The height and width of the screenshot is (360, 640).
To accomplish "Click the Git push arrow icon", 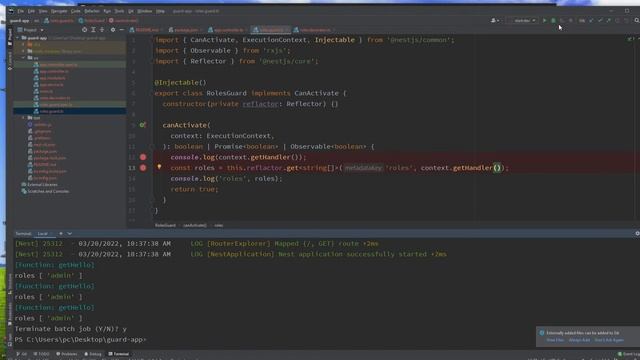I will [609, 20].
